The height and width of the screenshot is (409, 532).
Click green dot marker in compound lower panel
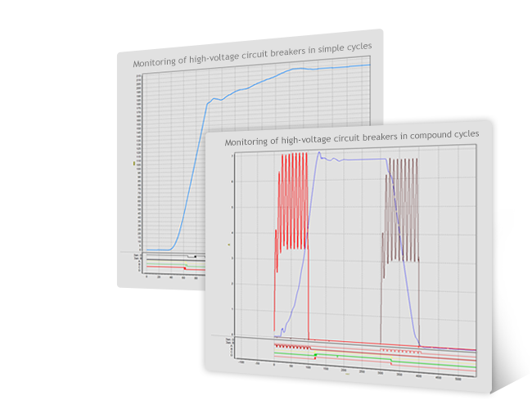click(x=315, y=355)
